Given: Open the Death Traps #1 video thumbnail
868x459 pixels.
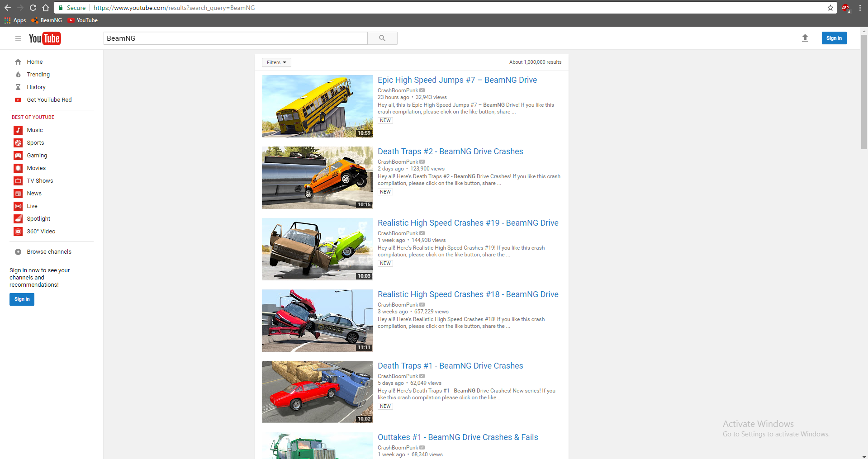Looking at the screenshot, I should tap(317, 392).
